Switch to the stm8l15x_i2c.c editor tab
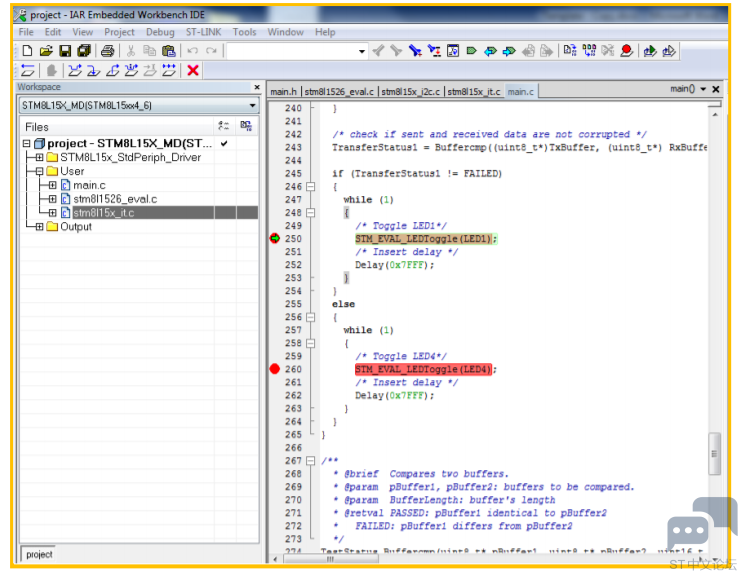The image size is (746, 580). (x=411, y=92)
